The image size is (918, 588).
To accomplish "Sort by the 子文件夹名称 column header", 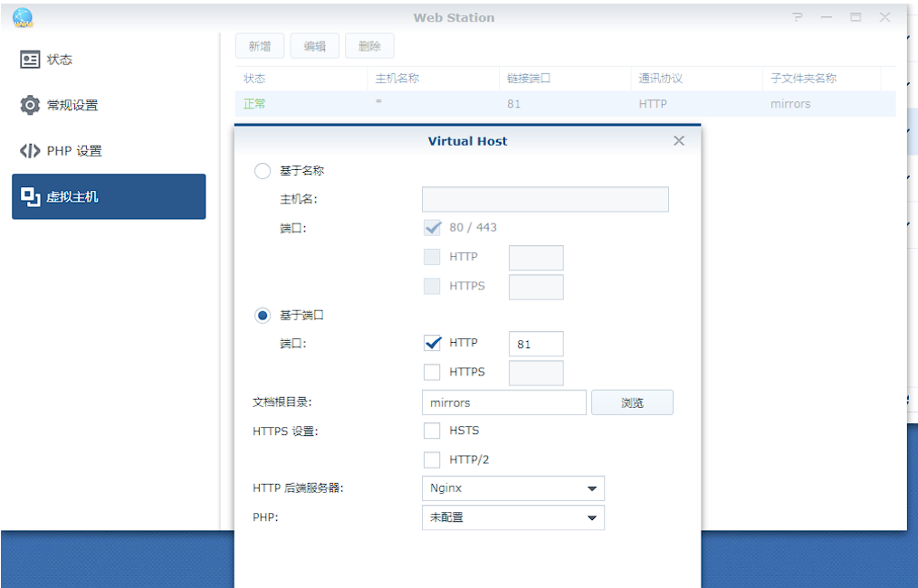I will 822,79.
